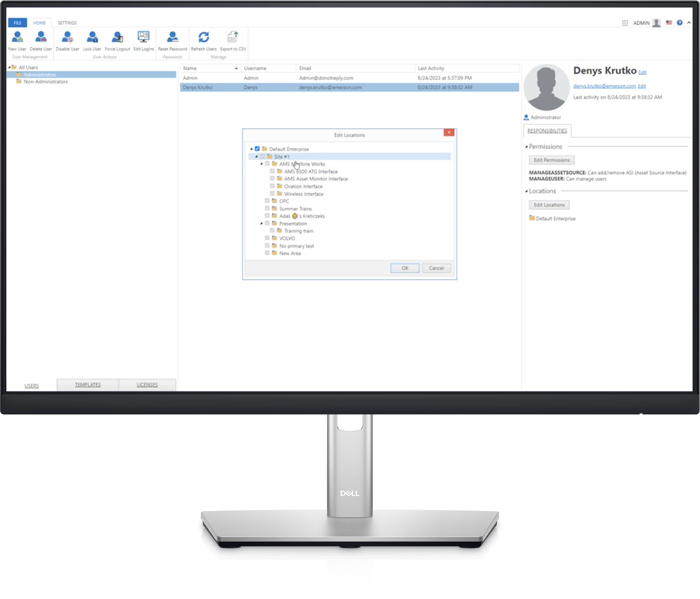Open the Edit Logins tool

tap(144, 38)
